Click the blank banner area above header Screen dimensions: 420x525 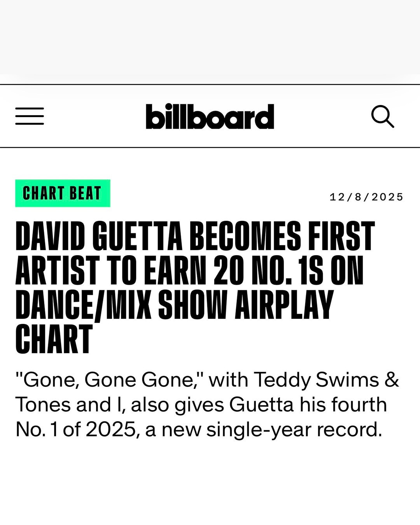pos(210,37)
